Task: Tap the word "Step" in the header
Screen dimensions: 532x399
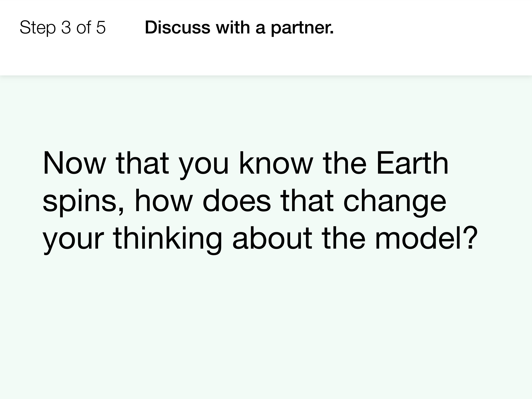Action: pos(38,28)
